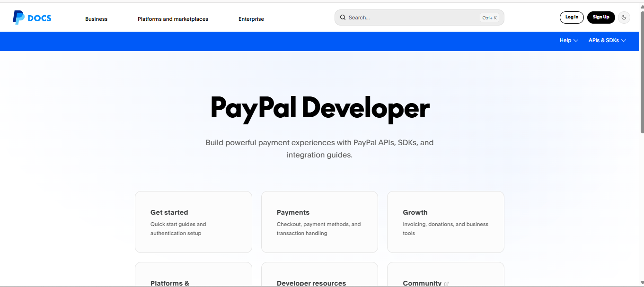Click 'Checkout, payment methods' description text

[319, 229]
